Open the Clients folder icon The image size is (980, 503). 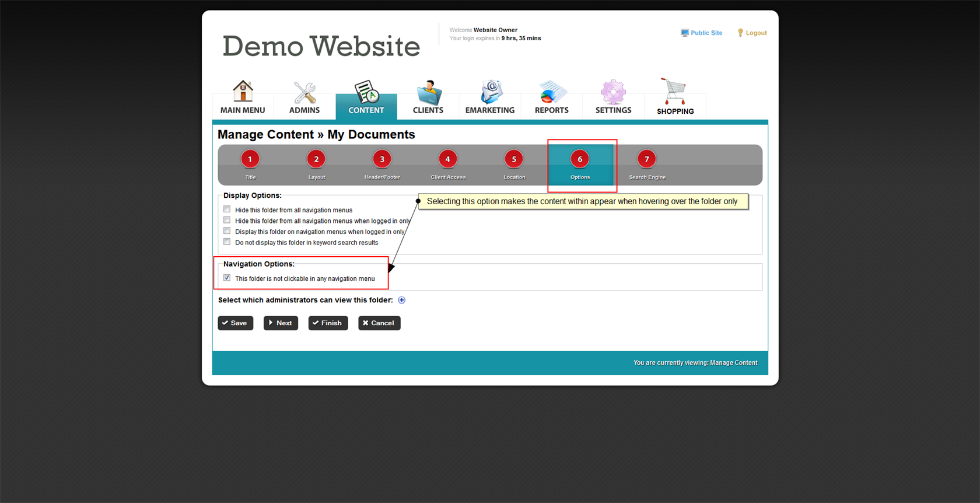click(x=428, y=93)
